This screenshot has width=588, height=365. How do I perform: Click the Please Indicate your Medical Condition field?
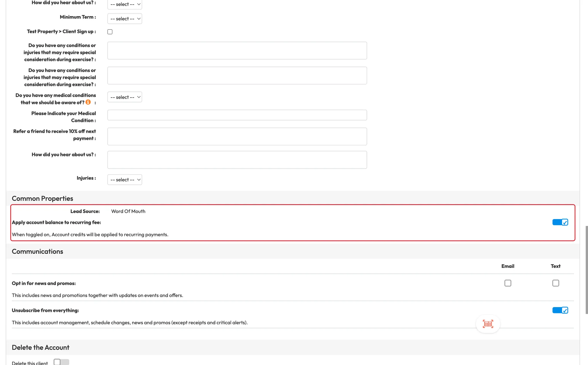pos(237,115)
